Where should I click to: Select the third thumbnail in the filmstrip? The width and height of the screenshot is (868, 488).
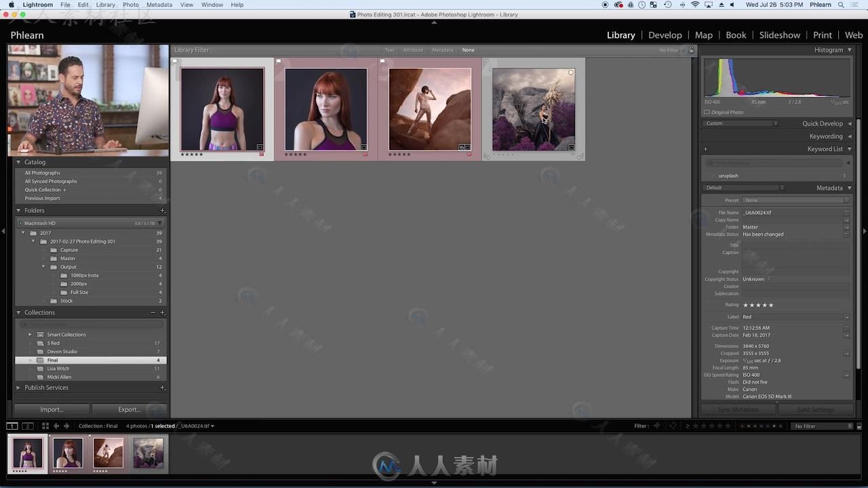coord(108,453)
